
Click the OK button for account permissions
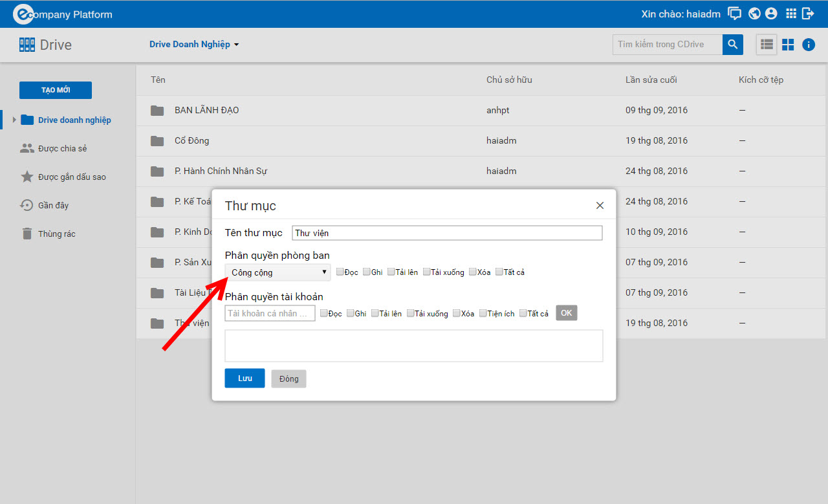click(566, 313)
